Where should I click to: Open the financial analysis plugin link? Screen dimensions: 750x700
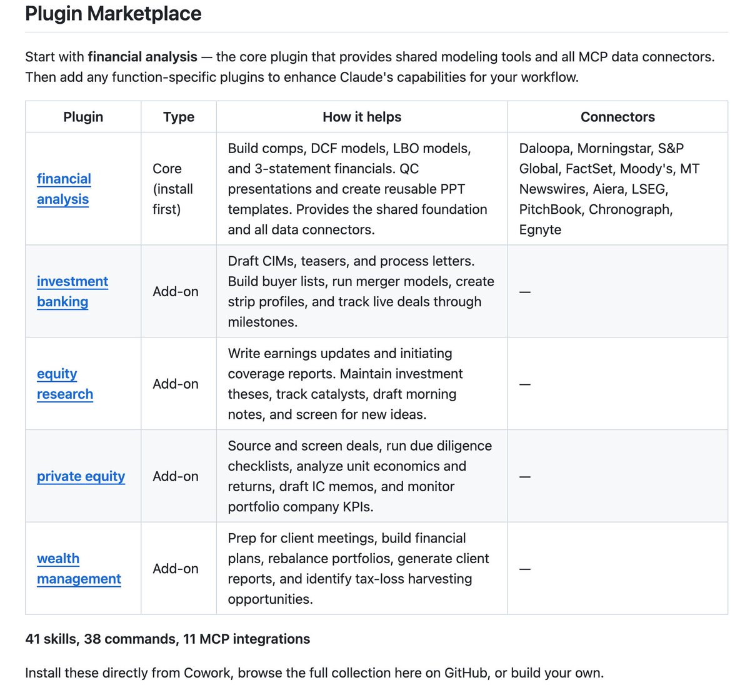pos(64,189)
